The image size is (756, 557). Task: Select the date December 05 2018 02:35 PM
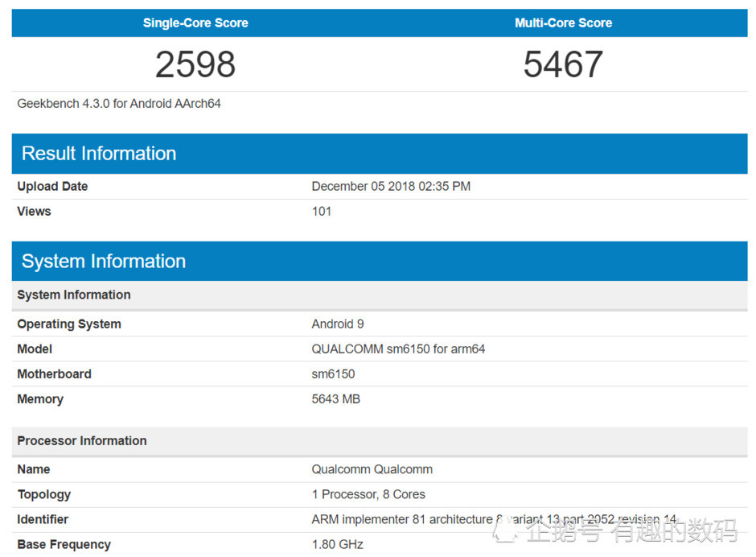pos(391,186)
